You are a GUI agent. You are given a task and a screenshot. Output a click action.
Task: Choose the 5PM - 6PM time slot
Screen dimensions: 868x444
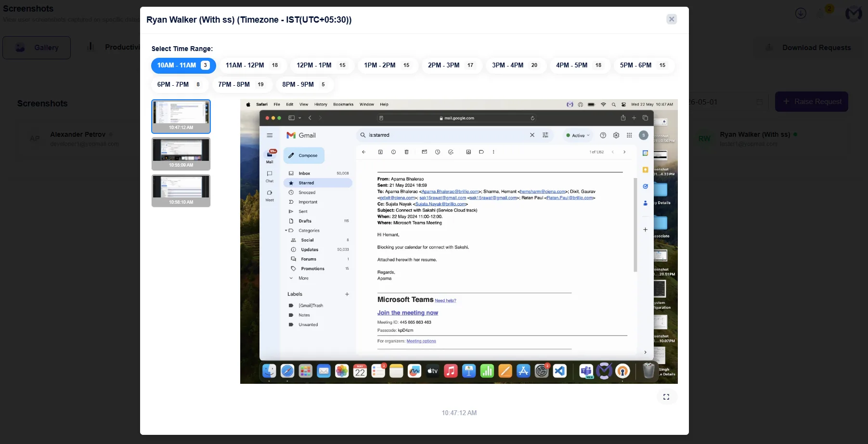pyautogui.click(x=643, y=65)
